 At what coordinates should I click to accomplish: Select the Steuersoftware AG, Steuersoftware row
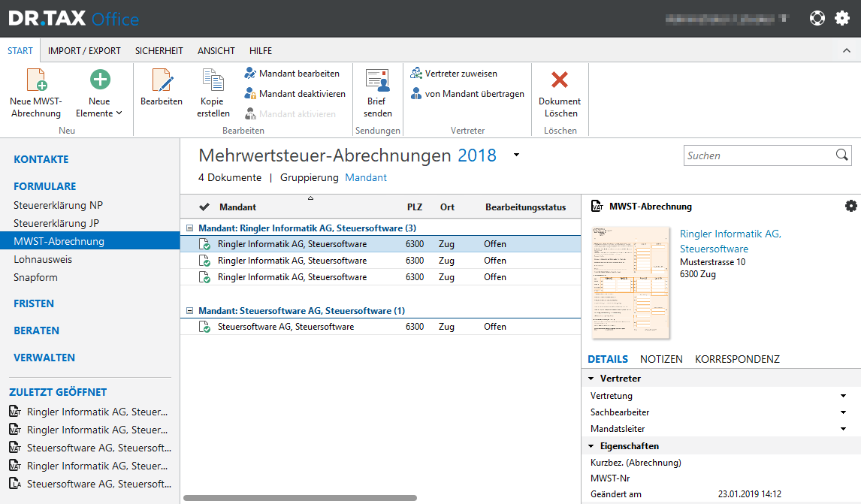(x=380, y=327)
